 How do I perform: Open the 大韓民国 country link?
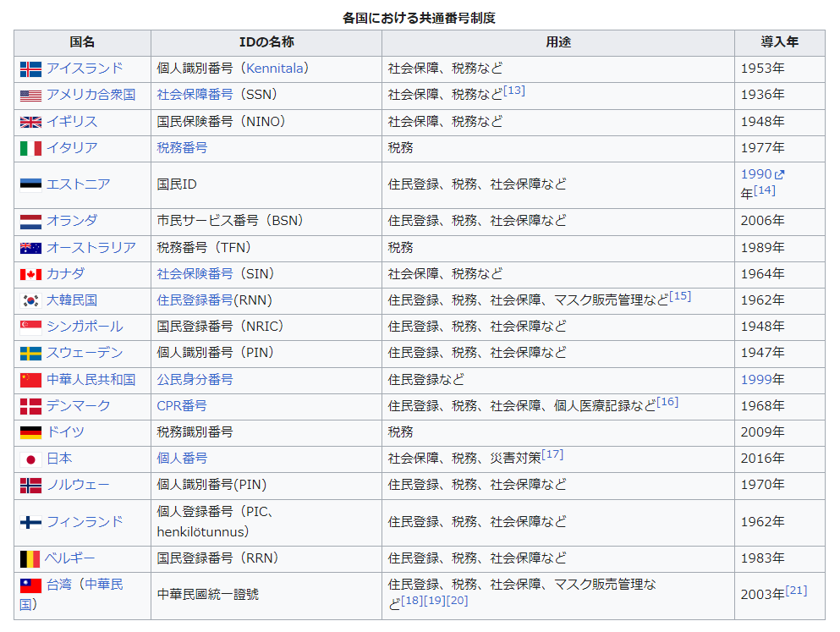[x=72, y=300]
